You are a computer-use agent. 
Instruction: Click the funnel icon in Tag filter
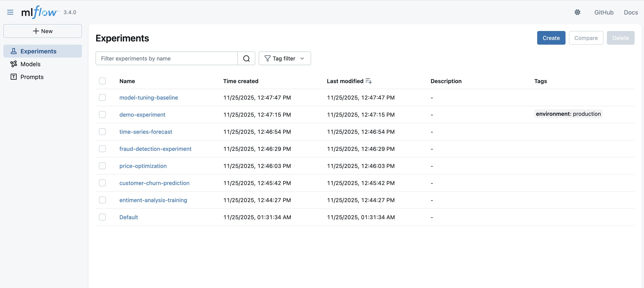click(267, 58)
